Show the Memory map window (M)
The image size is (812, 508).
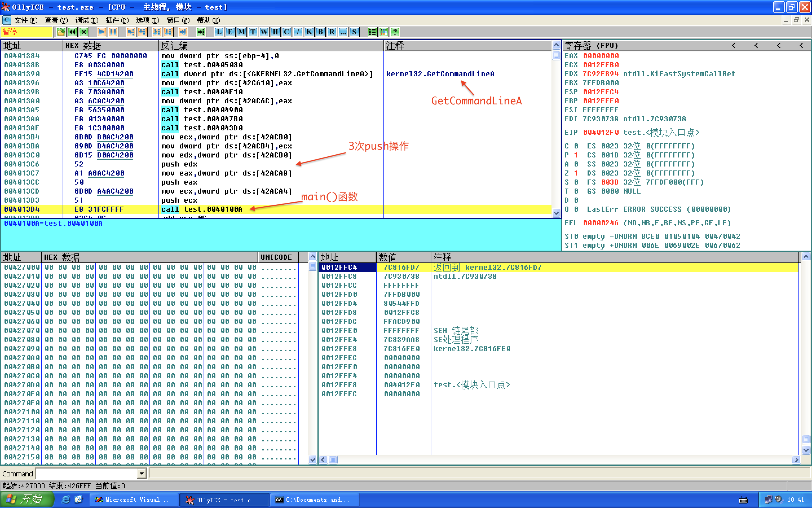241,32
